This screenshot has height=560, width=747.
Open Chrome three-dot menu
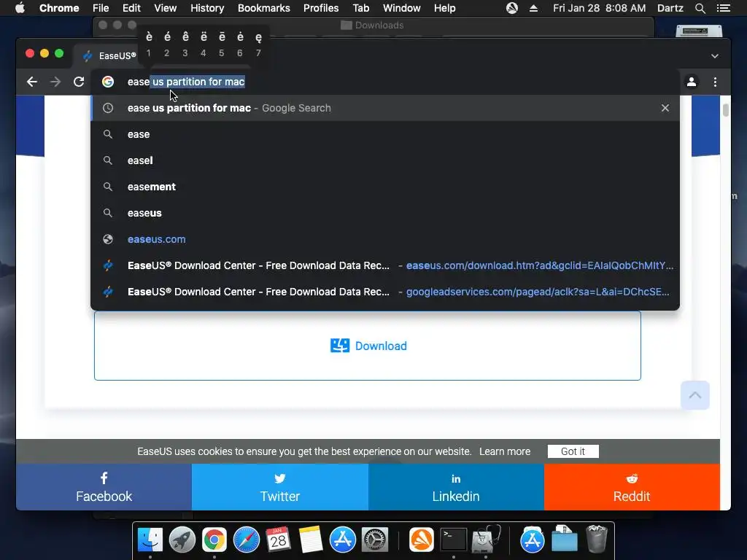click(x=715, y=82)
